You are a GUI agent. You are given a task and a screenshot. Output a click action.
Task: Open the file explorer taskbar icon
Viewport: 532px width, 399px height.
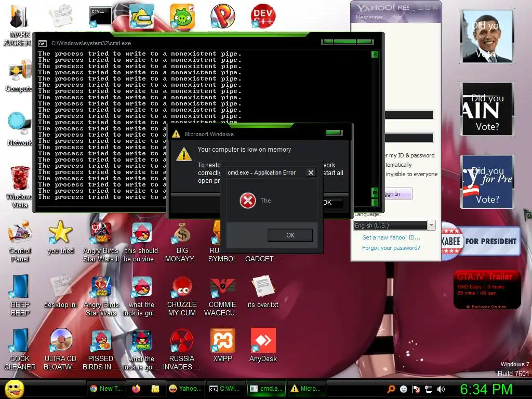click(x=155, y=389)
